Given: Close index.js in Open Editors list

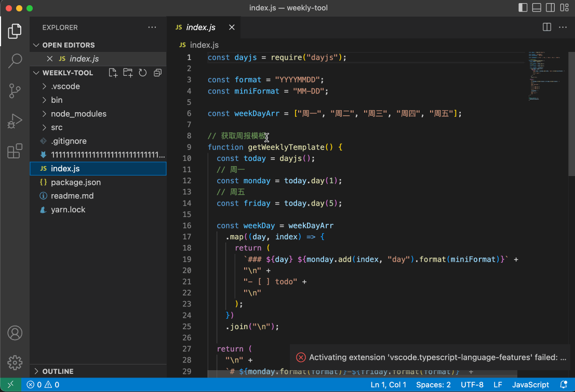Looking at the screenshot, I should click(x=50, y=59).
